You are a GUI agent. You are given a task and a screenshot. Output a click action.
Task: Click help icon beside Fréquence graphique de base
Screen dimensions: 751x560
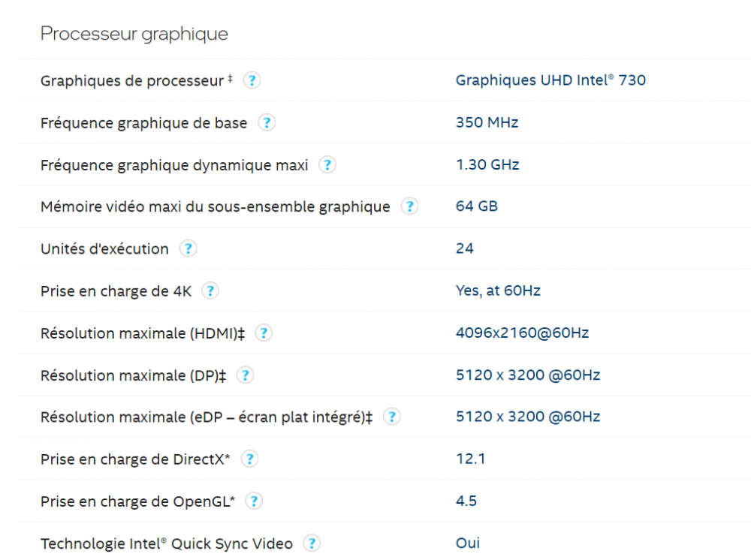[x=267, y=122]
